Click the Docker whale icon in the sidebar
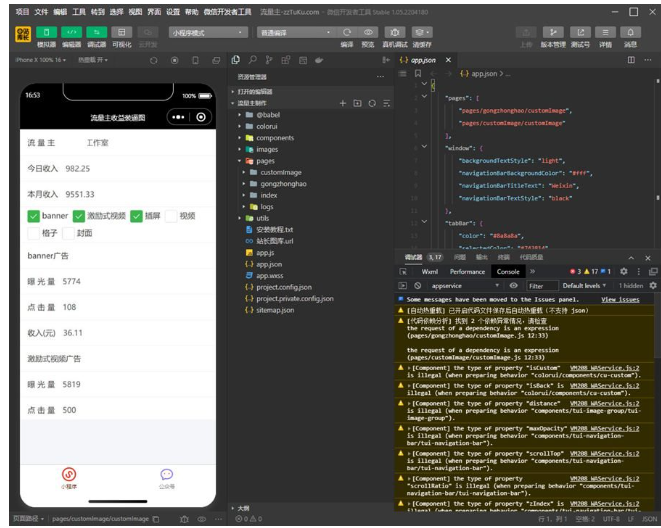This screenshot has width=661, height=528. [x=319, y=60]
